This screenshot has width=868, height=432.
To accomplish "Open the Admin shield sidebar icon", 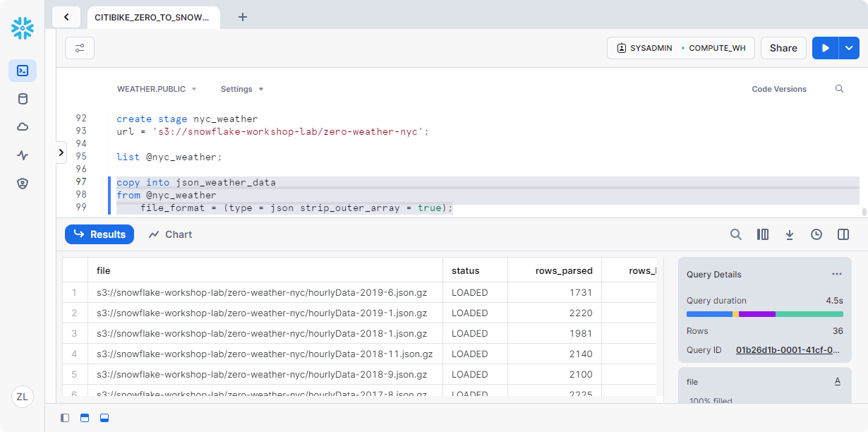I will (x=23, y=184).
